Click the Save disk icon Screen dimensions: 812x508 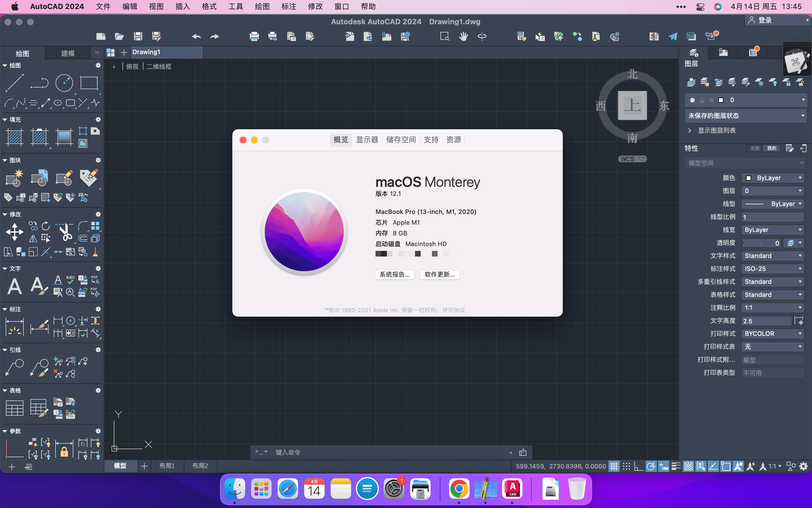point(138,36)
